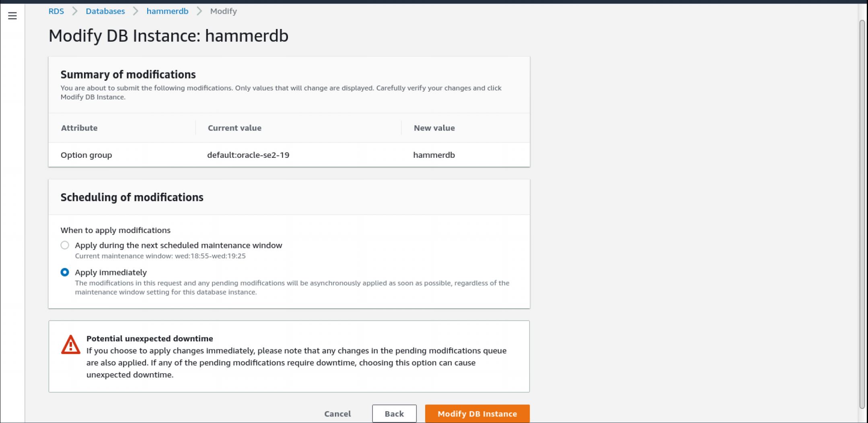Cancel the modification
Screen dimensions: 868x423
pos(337,414)
